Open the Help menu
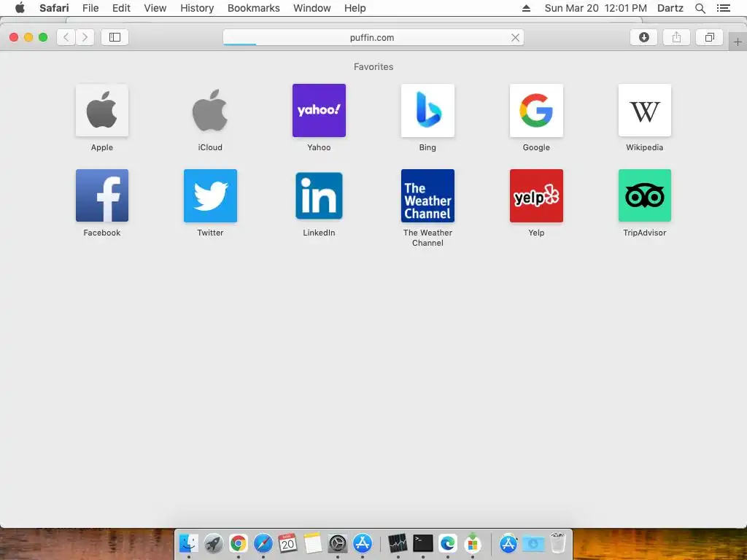The image size is (747, 560). click(x=355, y=8)
